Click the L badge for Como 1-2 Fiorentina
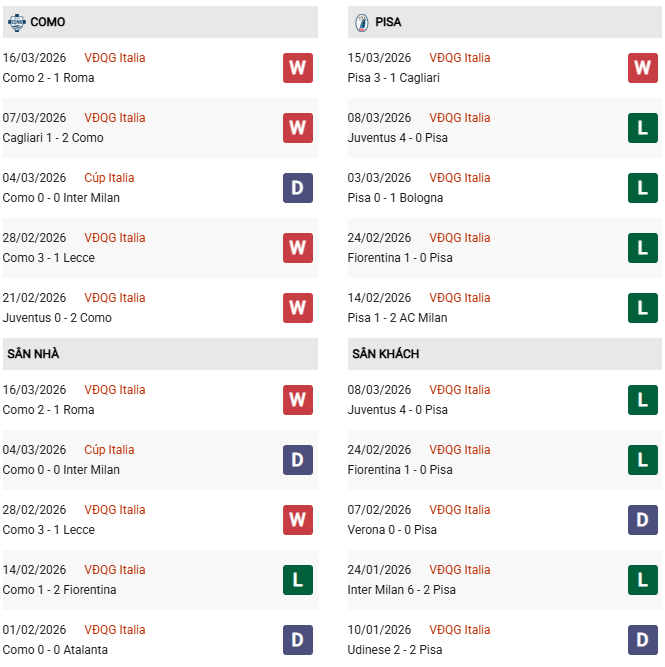Screen dimensions: 665x667 point(297,580)
